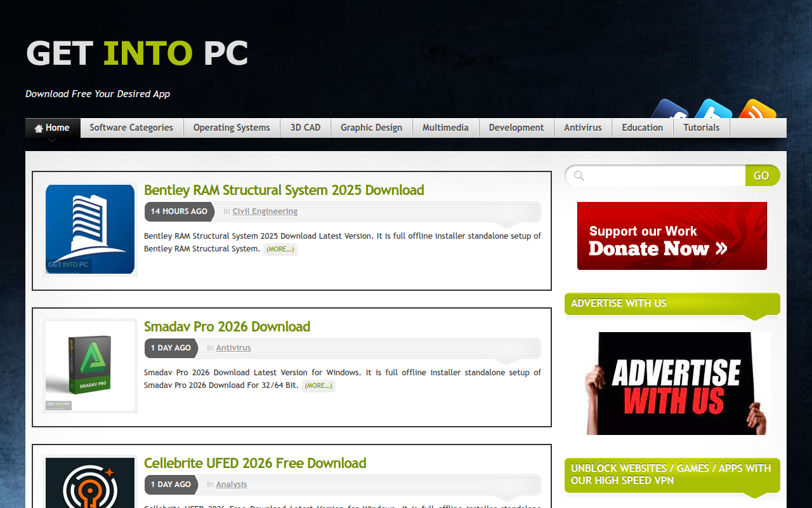Select the Antivirus menu item

[582, 128]
